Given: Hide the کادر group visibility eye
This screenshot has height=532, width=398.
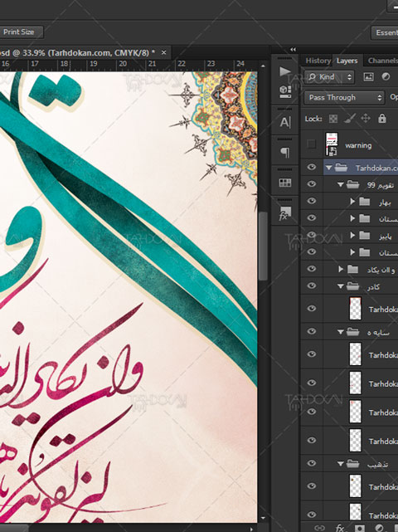Looking at the screenshot, I should [x=311, y=286].
